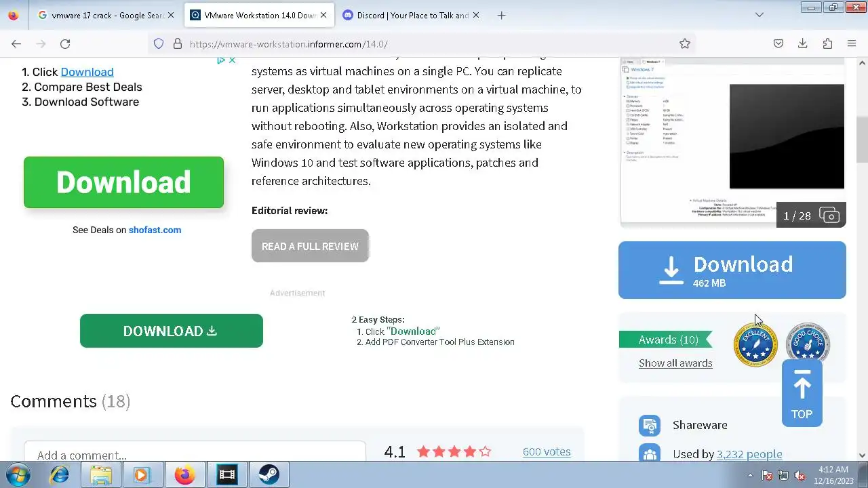The image size is (868, 488).
Task: Click the padlock site info icon
Action: tap(178, 43)
